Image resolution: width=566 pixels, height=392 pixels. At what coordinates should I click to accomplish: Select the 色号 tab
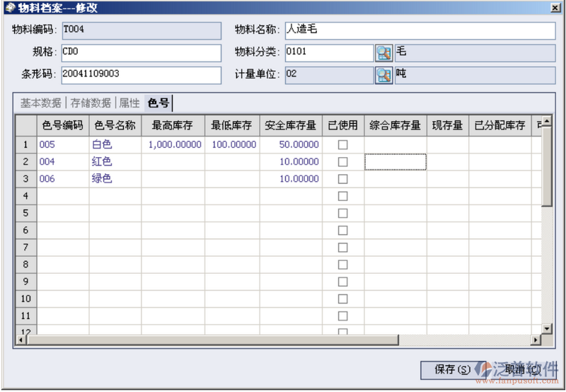click(x=158, y=103)
